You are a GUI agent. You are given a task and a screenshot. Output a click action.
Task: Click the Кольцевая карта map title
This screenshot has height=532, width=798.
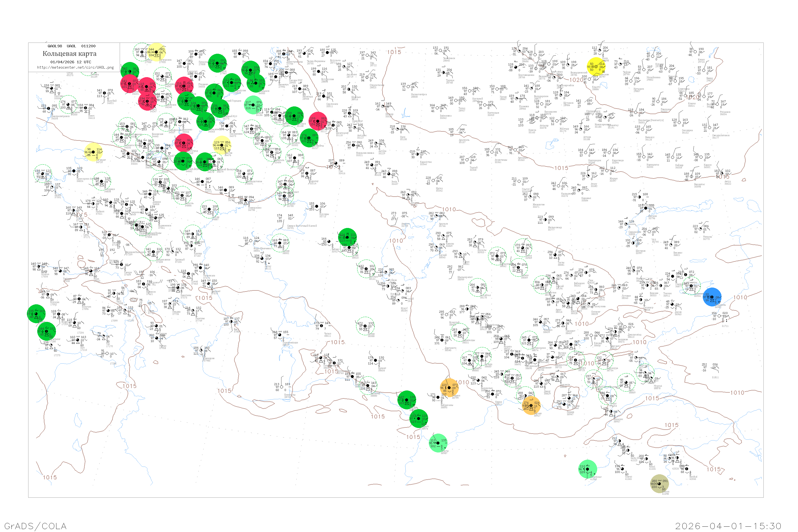pyautogui.click(x=69, y=54)
